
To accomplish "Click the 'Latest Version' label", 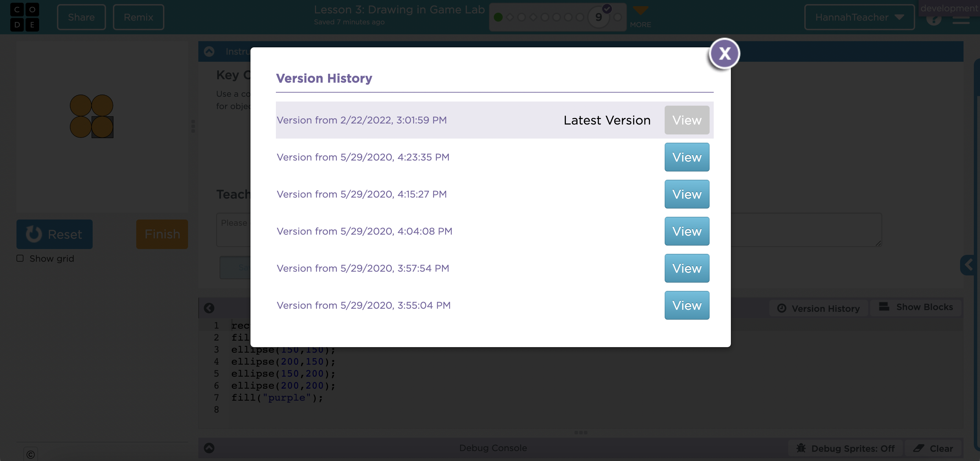I will pyautogui.click(x=607, y=120).
